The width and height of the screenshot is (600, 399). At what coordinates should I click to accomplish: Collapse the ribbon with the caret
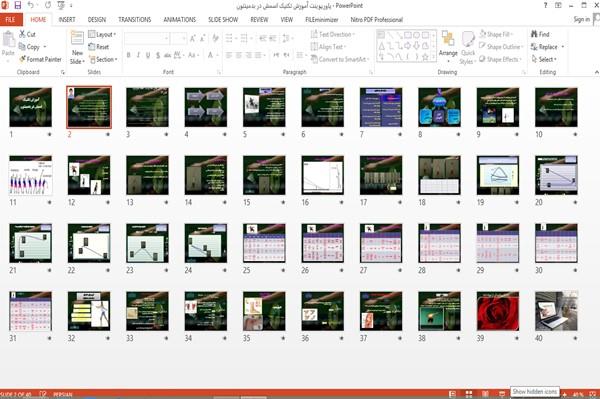pyautogui.click(x=596, y=72)
